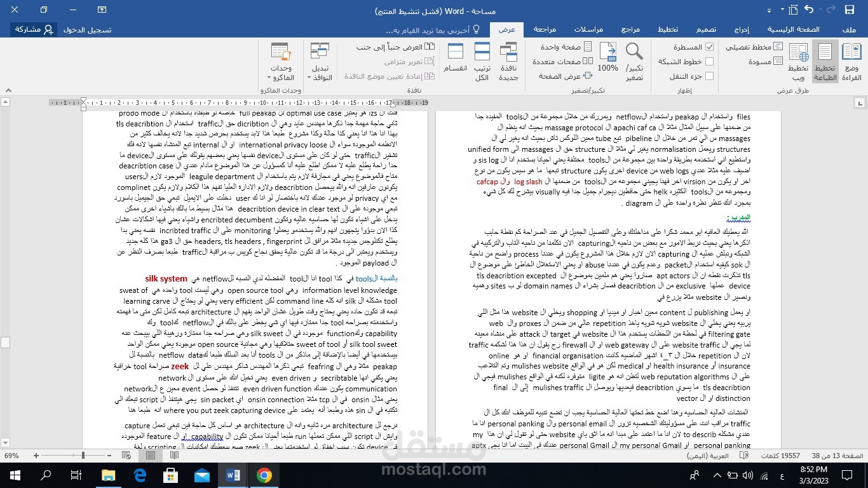Open the Zoom dialog (تكبير/تصغير) magnifier
This screenshot has width=868, height=488.
tap(634, 61)
